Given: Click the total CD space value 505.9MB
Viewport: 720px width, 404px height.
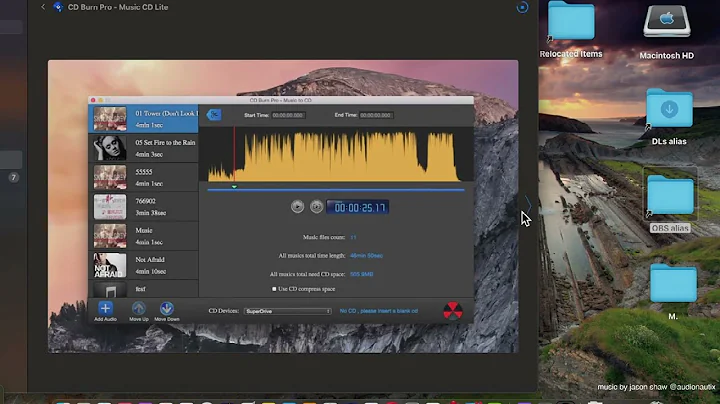Looking at the screenshot, I should [361, 274].
